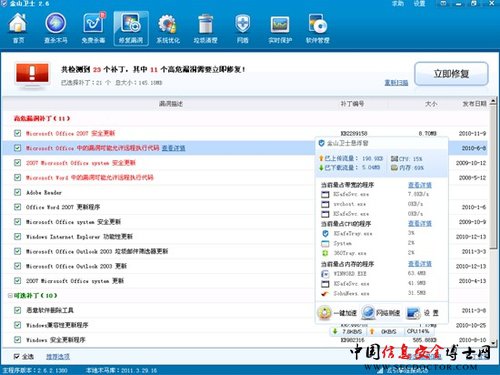500x375 pixels.
Task: Click the 金山卫士 title bar shield logo
Action: pyautogui.click(x=4, y=4)
